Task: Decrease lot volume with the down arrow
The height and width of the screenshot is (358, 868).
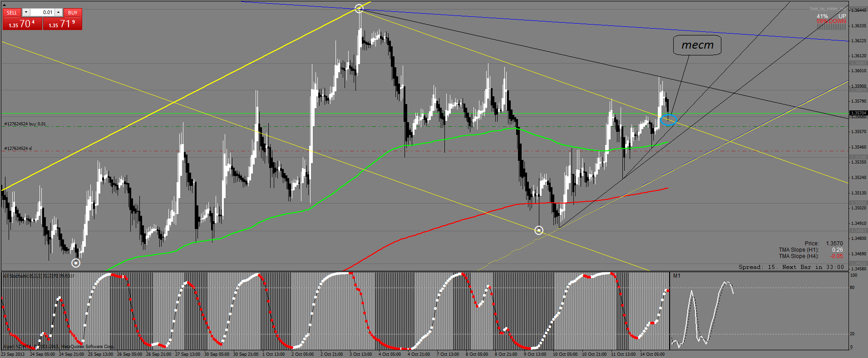Action: [x=26, y=12]
